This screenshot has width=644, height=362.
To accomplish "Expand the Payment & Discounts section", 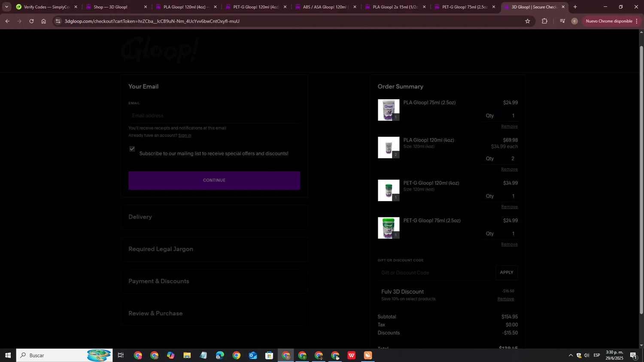I will coord(214,281).
